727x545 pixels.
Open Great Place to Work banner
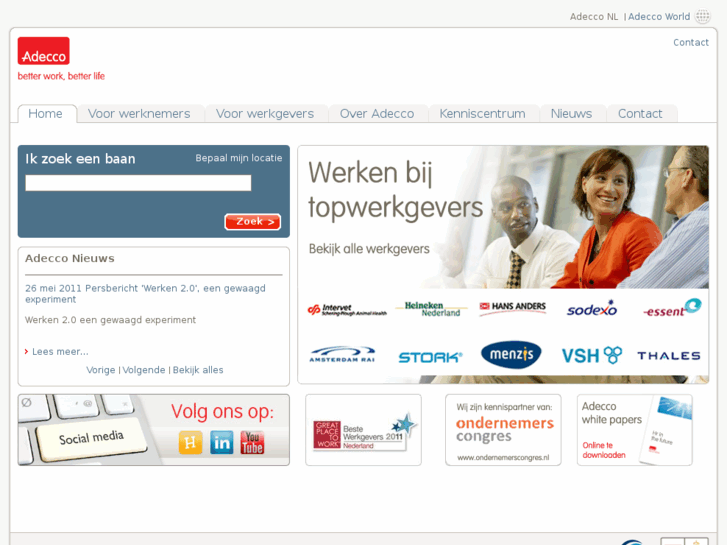pos(364,430)
